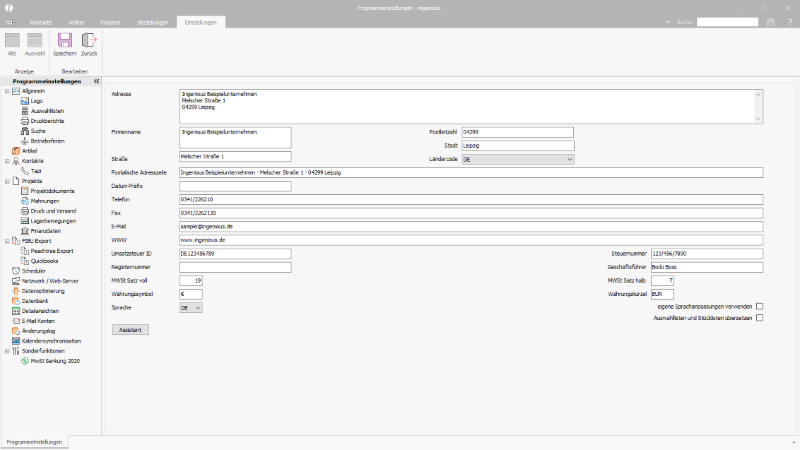
Task: Click the Assistent button
Action: point(130,330)
